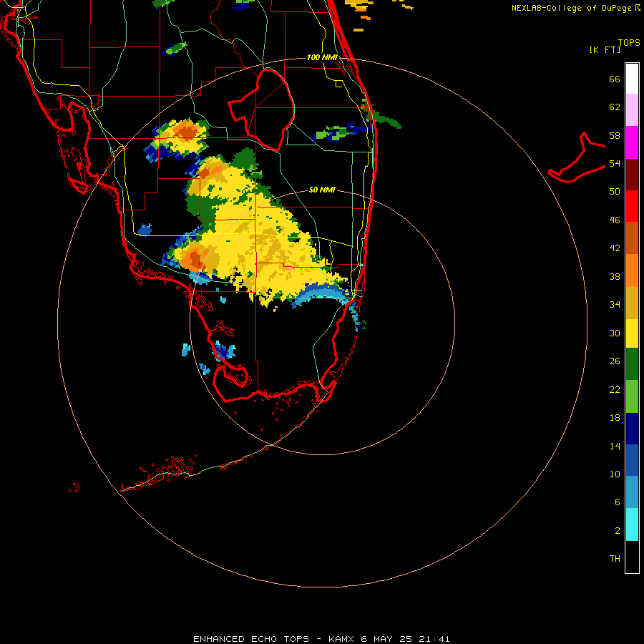Click the light pink legend swatch near 62
The image size is (644, 644).
coord(632,110)
